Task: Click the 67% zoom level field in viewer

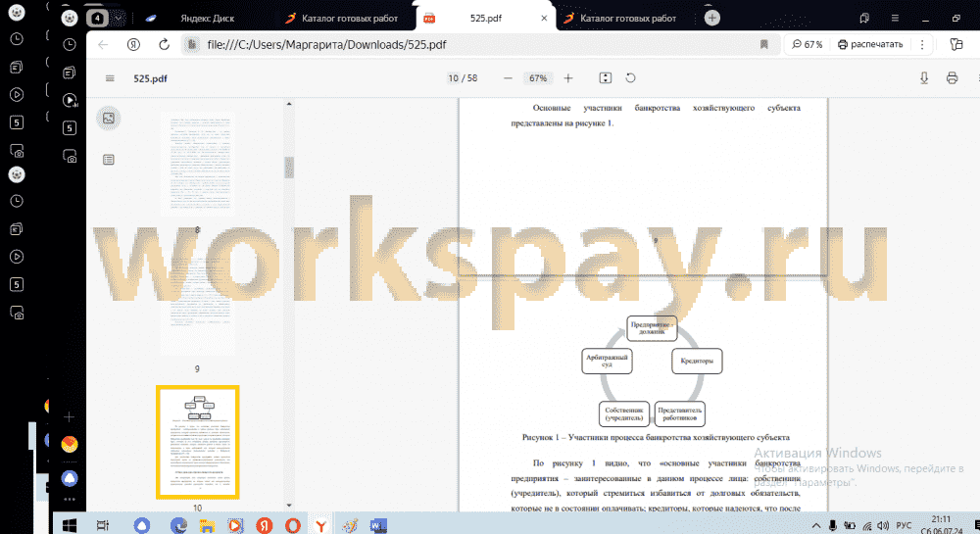Action: click(537, 78)
